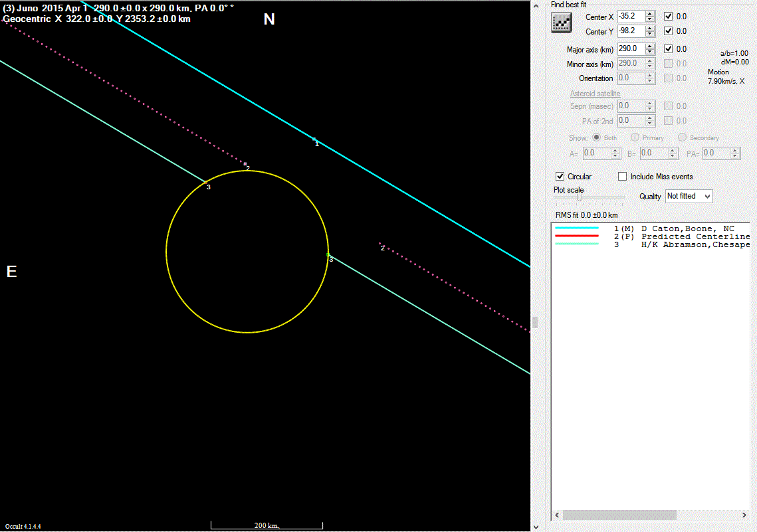Viewport: 757px width, 532px height.
Task: Click down arrow of panel's vertical scrollbar
Action: pos(535,526)
